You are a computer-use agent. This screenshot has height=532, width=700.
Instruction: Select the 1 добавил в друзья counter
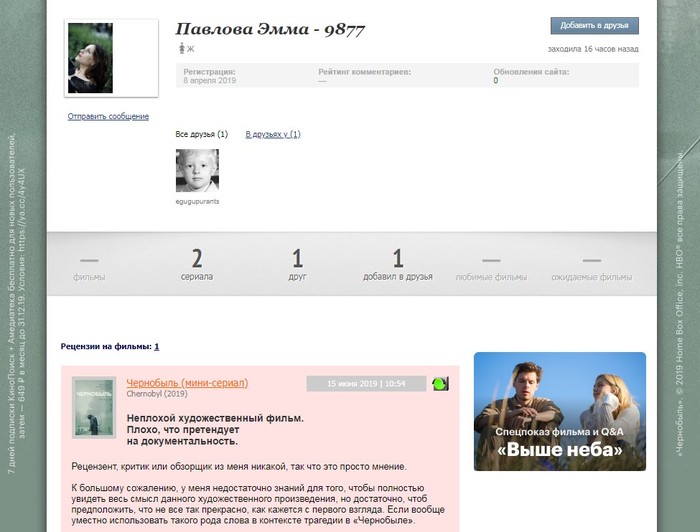point(397,265)
